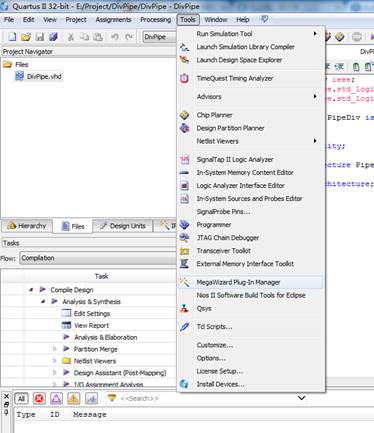374x433 pixels.
Task: Open the message search dropdown chevron
Action: tap(301, 398)
